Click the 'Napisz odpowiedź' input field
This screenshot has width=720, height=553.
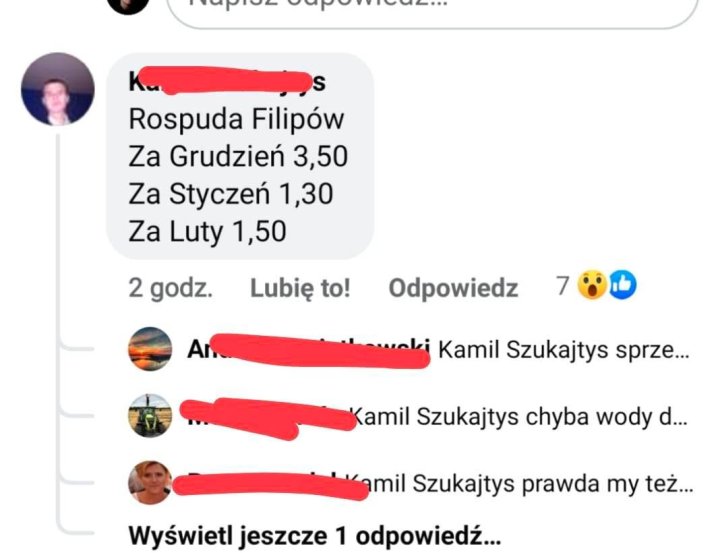pyautogui.click(x=433, y=11)
